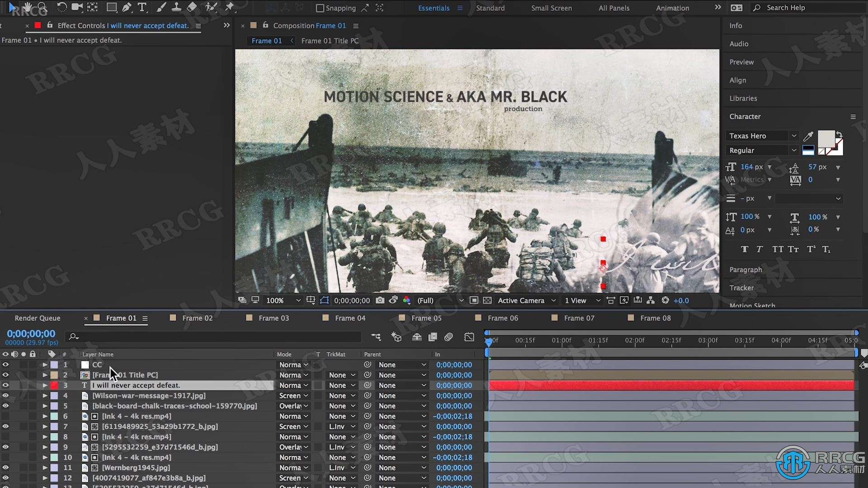The width and height of the screenshot is (868, 488).
Task: Open the timeline Graph Editor
Action: click(469, 337)
